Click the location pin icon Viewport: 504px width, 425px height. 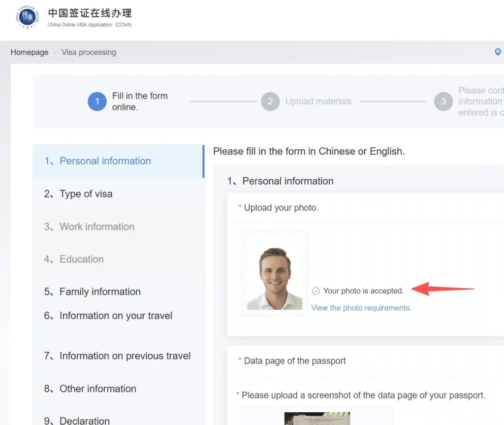click(498, 52)
